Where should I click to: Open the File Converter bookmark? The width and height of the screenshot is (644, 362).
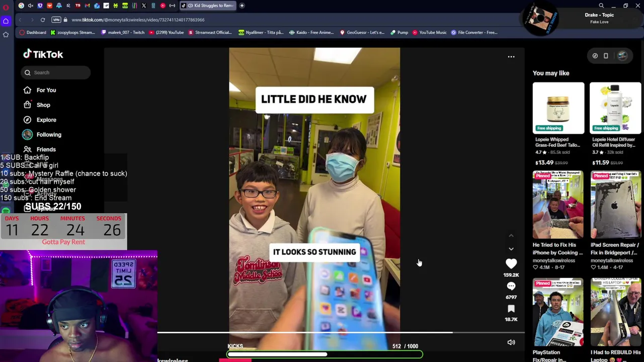(474, 32)
